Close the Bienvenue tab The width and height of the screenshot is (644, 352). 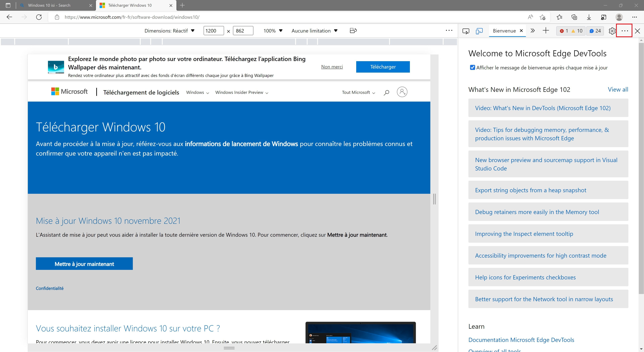[x=521, y=31]
